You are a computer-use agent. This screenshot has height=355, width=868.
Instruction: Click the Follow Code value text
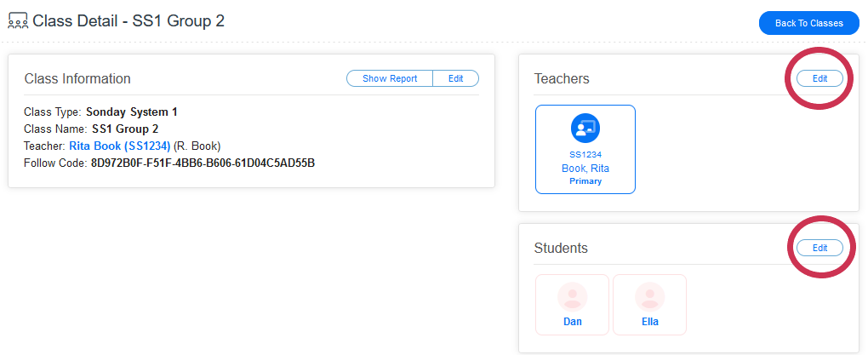pyautogui.click(x=203, y=163)
